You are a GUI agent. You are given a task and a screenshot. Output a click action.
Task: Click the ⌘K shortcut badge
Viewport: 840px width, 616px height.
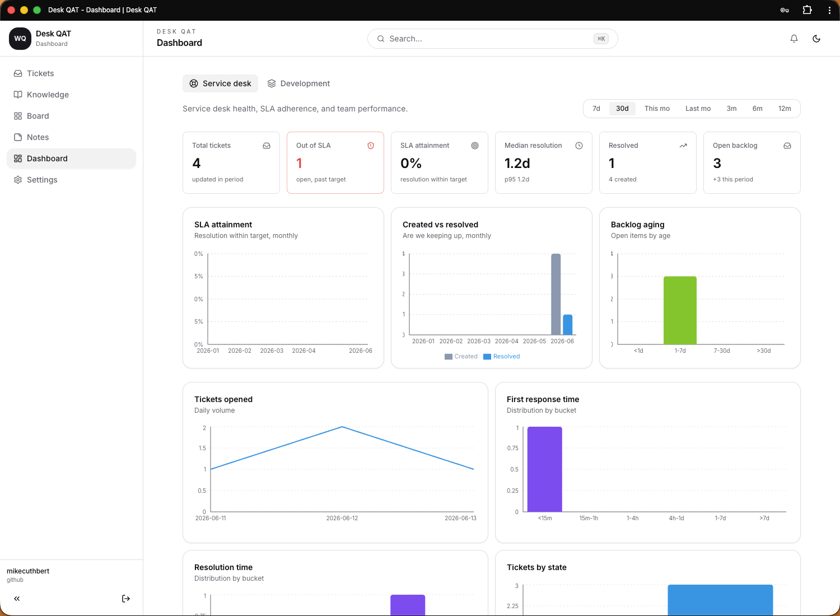(601, 39)
